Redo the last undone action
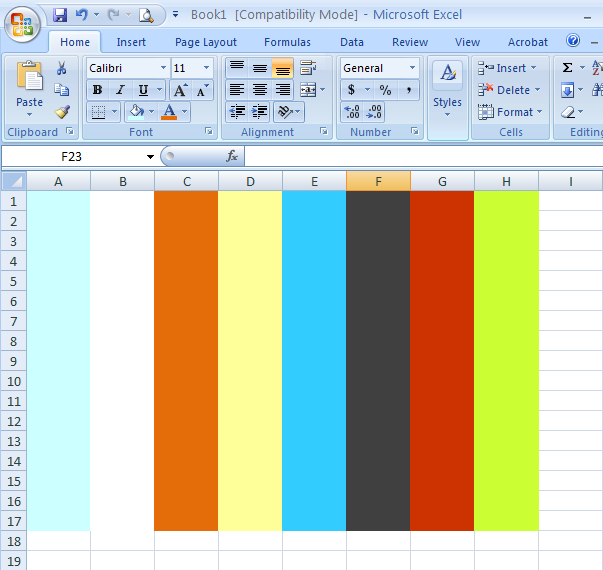Image resolution: width=603 pixels, height=570 pixels. (113, 15)
